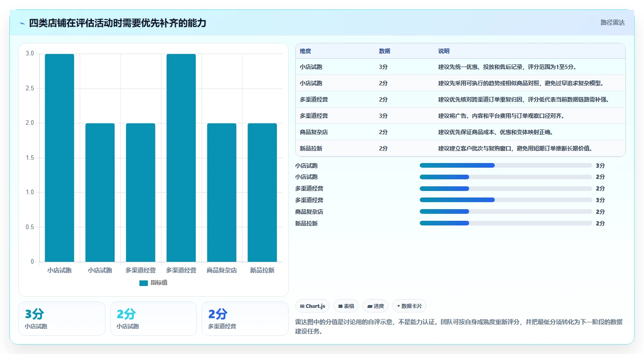Click the 商品复杂店 table row name cell

(x=314, y=132)
